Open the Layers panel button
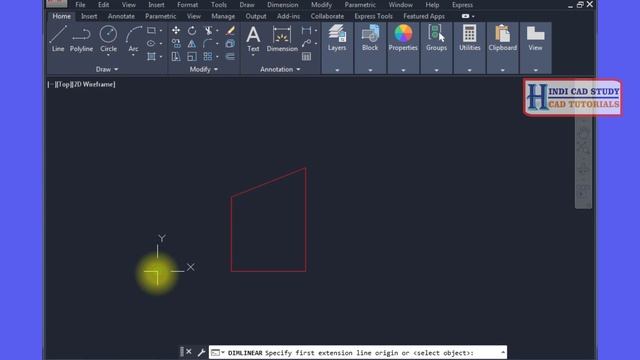The width and height of the screenshot is (640, 360). pyautogui.click(x=337, y=38)
